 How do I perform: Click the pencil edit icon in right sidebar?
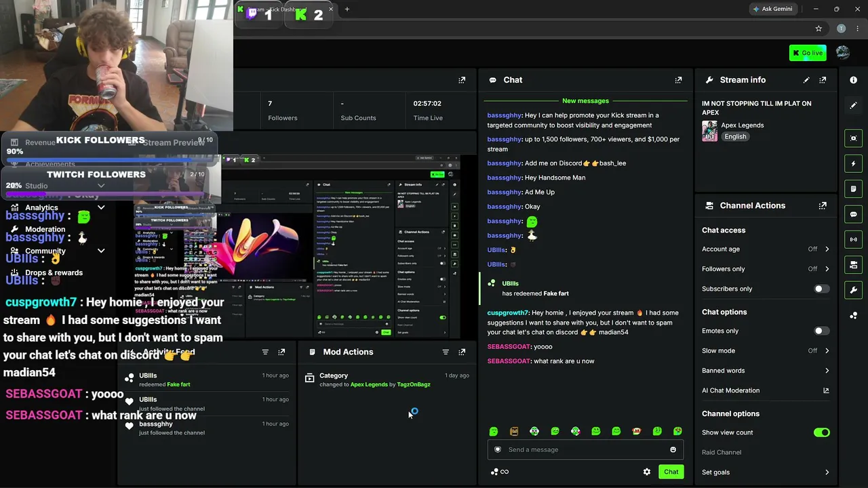(x=853, y=105)
